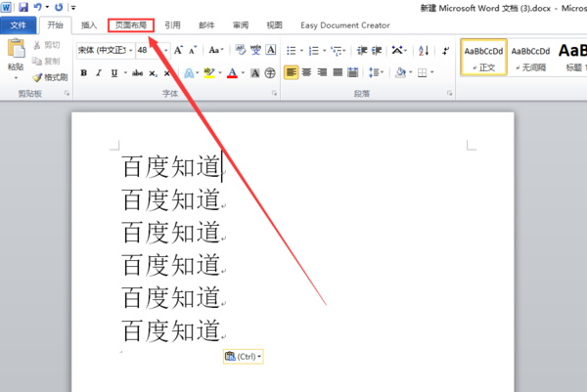587x392 pixels.
Task: Open the 字体 dialog launcher
Action: tap(274, 93)
